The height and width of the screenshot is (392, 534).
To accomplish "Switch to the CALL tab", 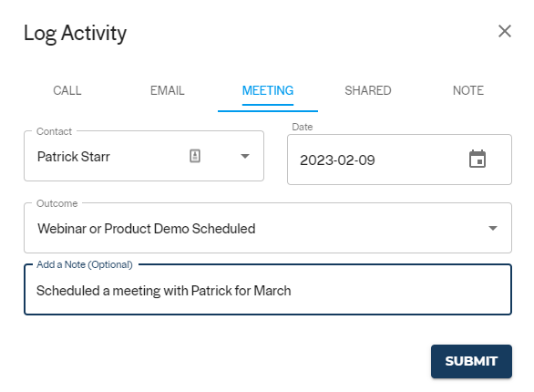I will pos(67,90).
